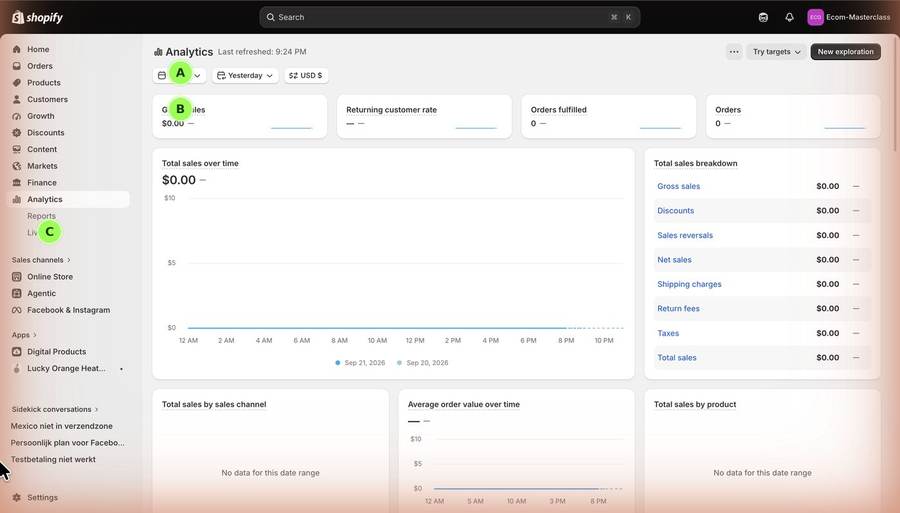
Task: Toggle the Sep 20, 2026 legend series
Action: [422, 363]
